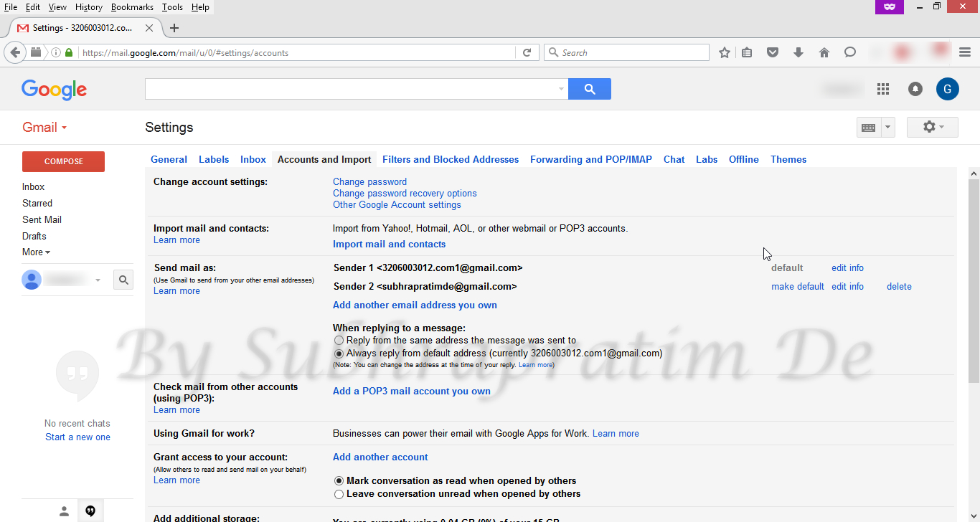Viewport: 980px width, 522px height.
Task: Select Mark conversation as read option
Action: pos(339,481)
